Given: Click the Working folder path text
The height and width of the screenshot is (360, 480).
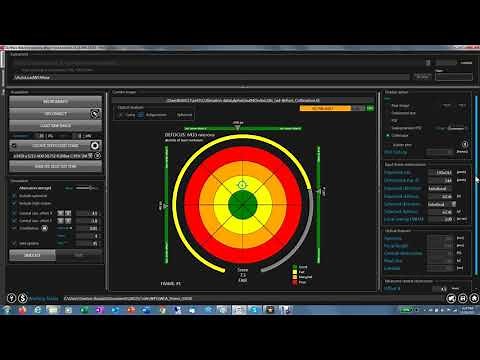Looking at the screenshot, I should pos(128,298).
